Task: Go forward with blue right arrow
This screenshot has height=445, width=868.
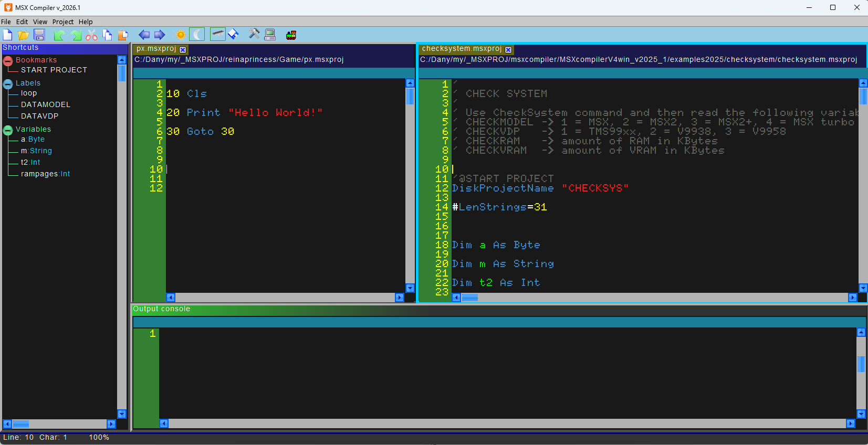Action: (160, 35)
